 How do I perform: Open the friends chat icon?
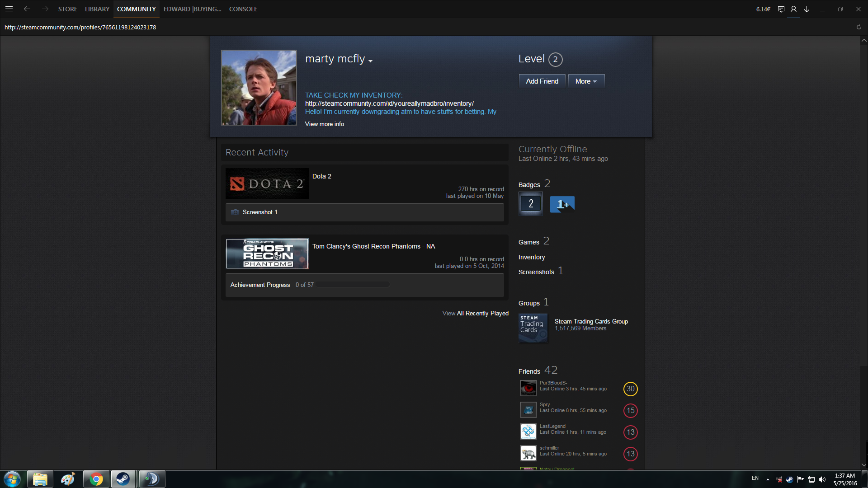pos(781,9)
